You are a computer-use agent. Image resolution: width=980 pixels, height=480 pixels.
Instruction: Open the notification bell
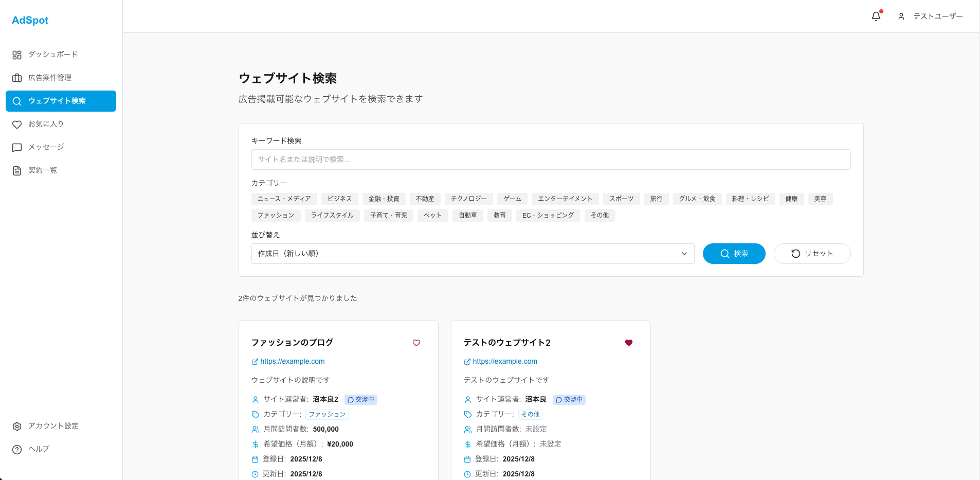click(x=876, y=16)
